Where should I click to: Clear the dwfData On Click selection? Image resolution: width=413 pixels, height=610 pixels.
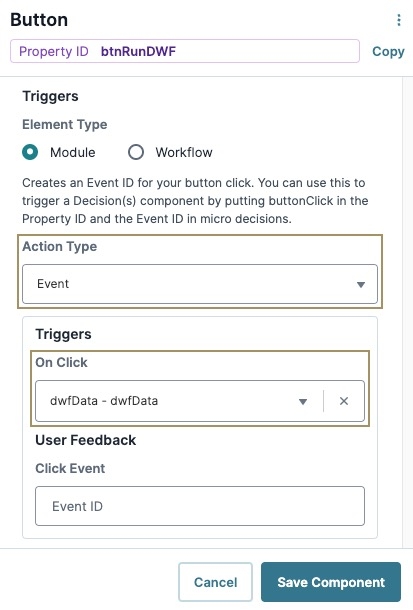pos(344,401)
